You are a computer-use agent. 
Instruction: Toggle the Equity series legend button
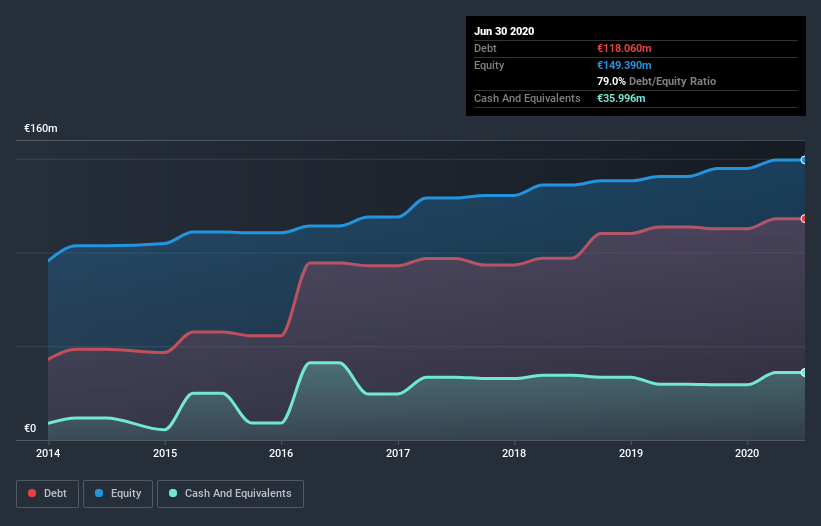coord(118,494)
